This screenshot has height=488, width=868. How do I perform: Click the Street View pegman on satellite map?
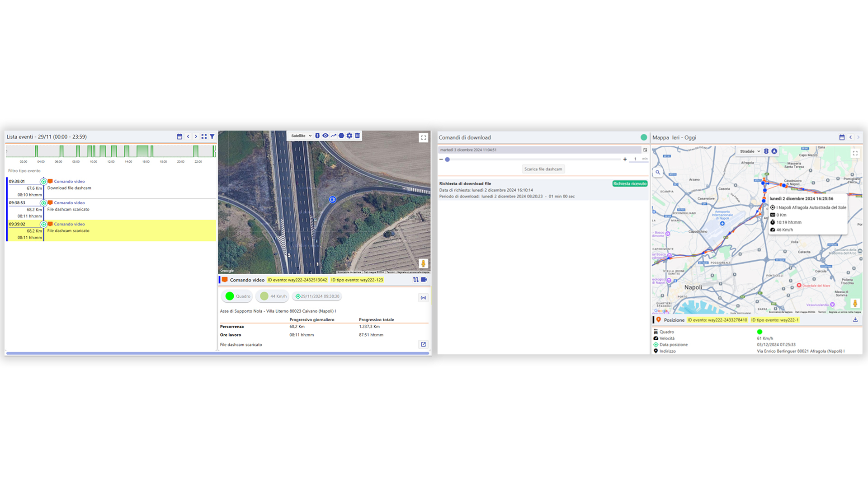tap(423, 263)
